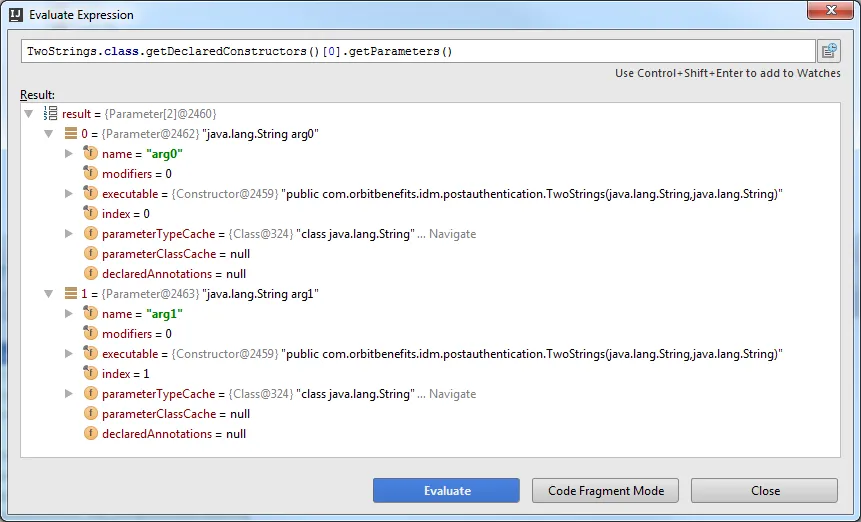Viewport: 861px width, 522px height.
Task: Expand name = "arg1" field
Action: [x=69, y=314]
